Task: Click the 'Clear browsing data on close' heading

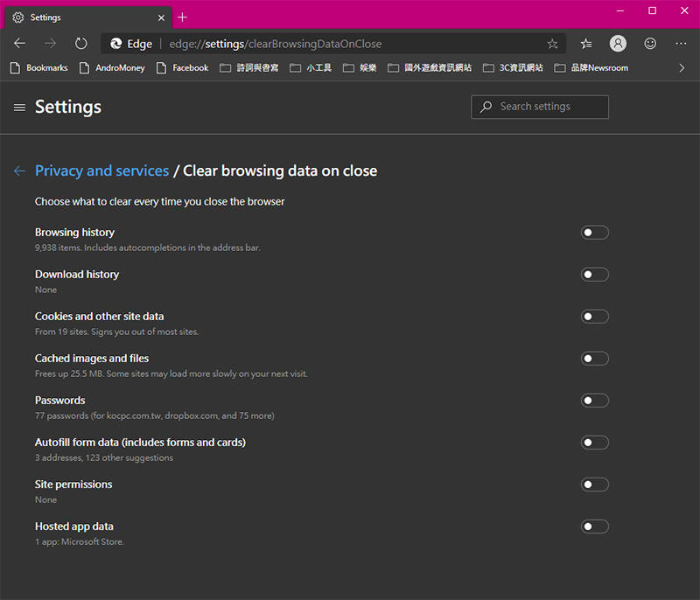Action: pyautogui.click(x=280, y=171)
